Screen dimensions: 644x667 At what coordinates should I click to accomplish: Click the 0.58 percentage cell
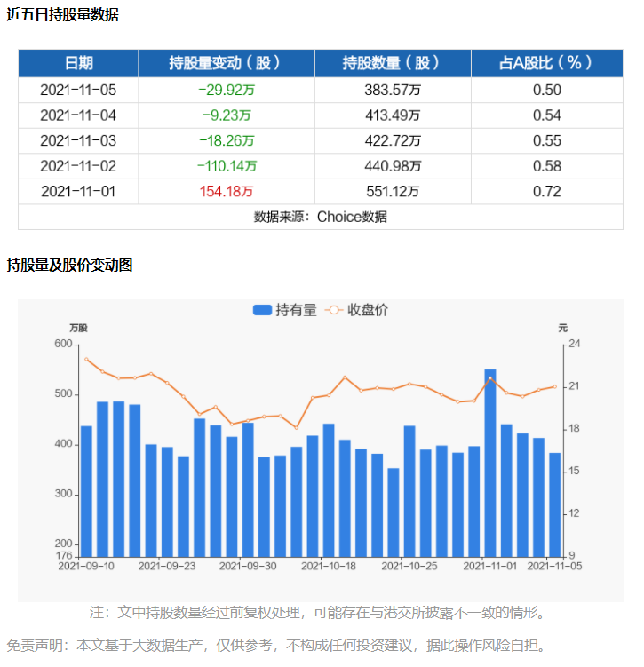547,166
